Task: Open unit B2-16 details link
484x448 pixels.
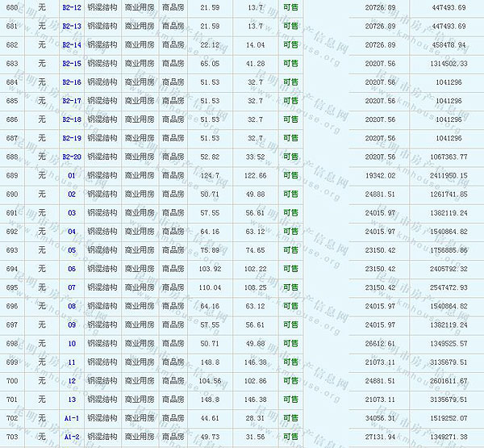Action: (x=72, y=82)
